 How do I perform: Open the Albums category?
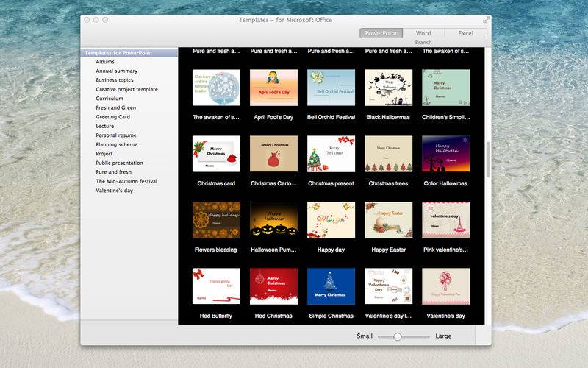coord(105,62)
